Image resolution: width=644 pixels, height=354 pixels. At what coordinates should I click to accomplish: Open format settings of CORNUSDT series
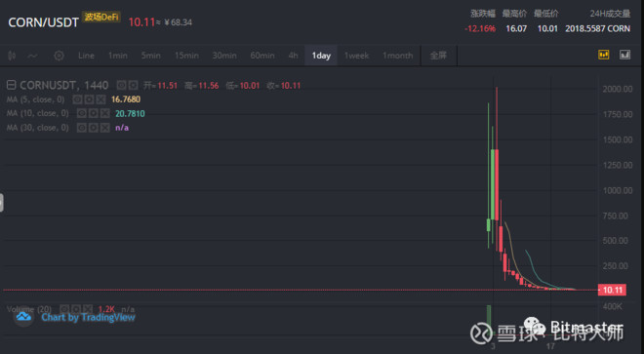[x=133, y=86]
